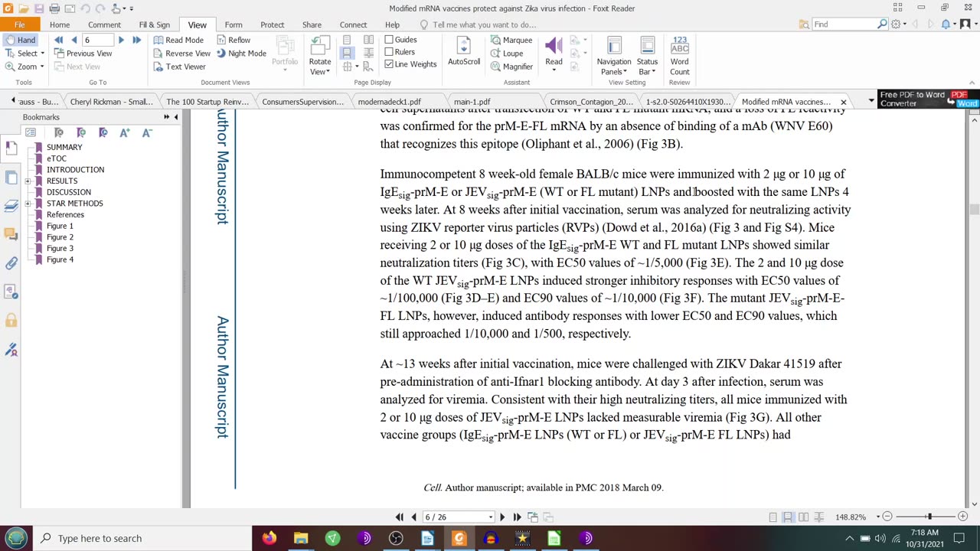Turn on Night Mode

(240, 54)
